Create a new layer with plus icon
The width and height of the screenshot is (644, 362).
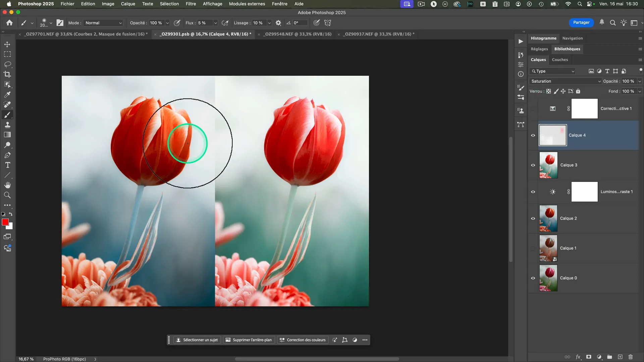(620, 357)
